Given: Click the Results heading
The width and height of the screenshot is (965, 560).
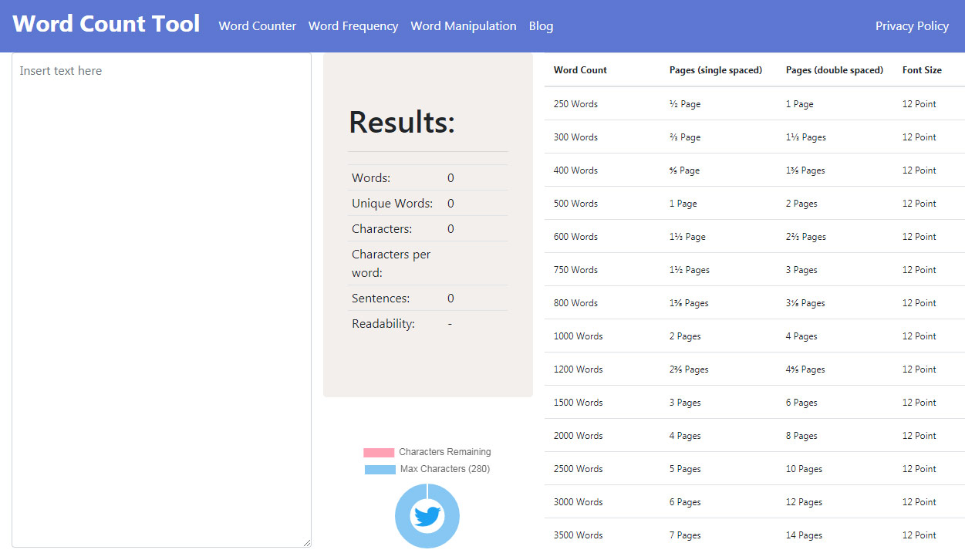Looking at the screenshot, I should [x=402, y=123].
